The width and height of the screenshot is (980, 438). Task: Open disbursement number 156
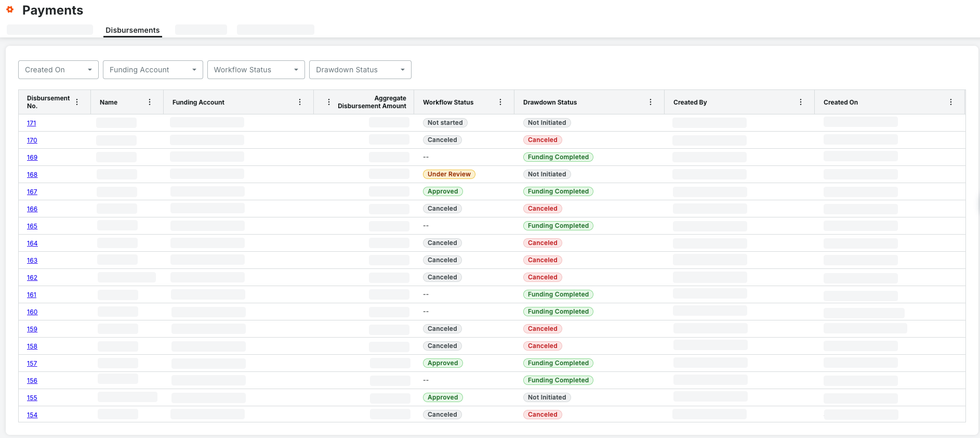32,381
